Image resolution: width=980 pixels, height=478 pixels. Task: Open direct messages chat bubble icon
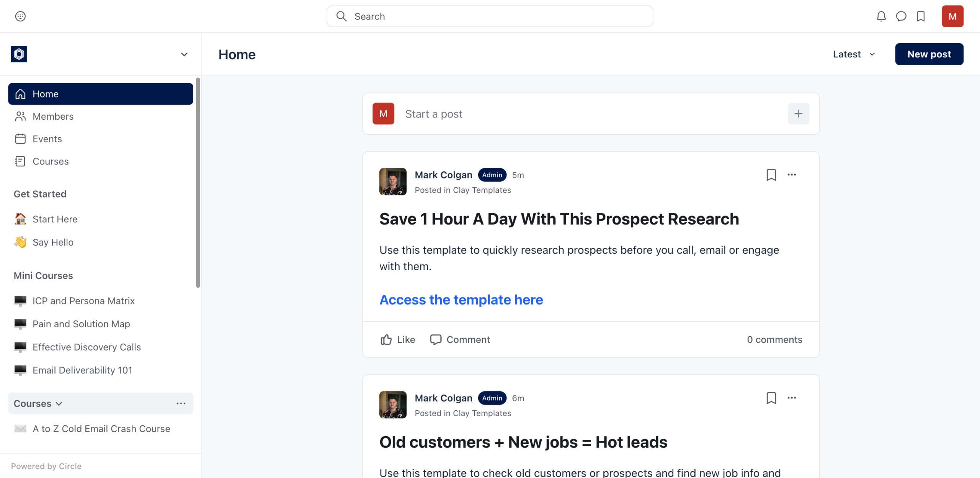[901, 16]
